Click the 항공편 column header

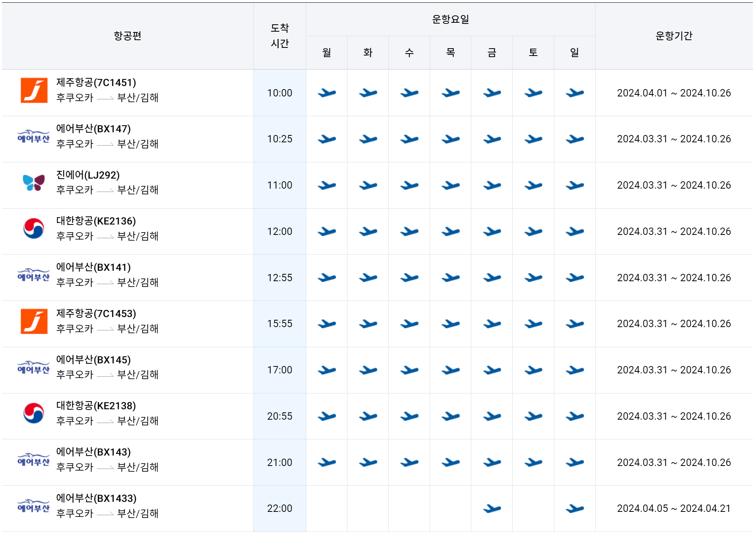tap(127, 36)
